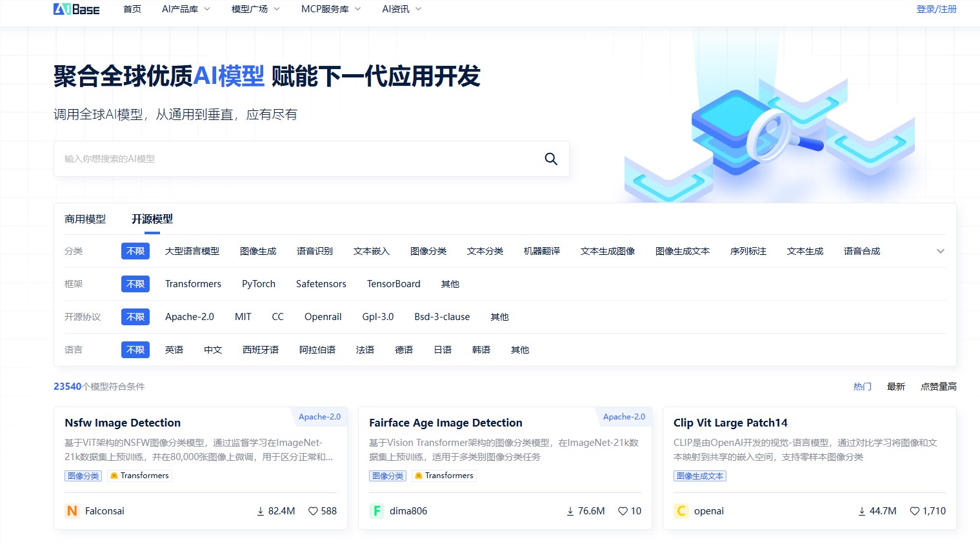Select 不限 filter in the 框架 row
980x544 pixels.
[135, 283]
